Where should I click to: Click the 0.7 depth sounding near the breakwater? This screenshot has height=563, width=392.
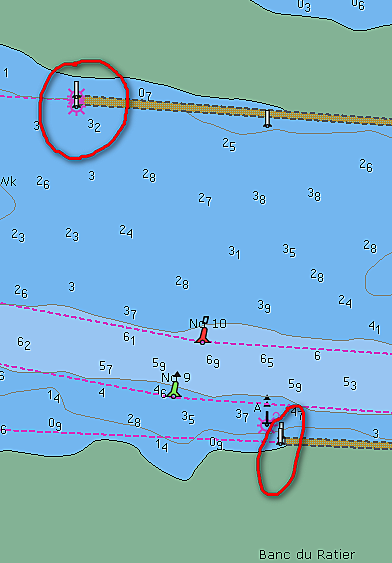[145, 94]
